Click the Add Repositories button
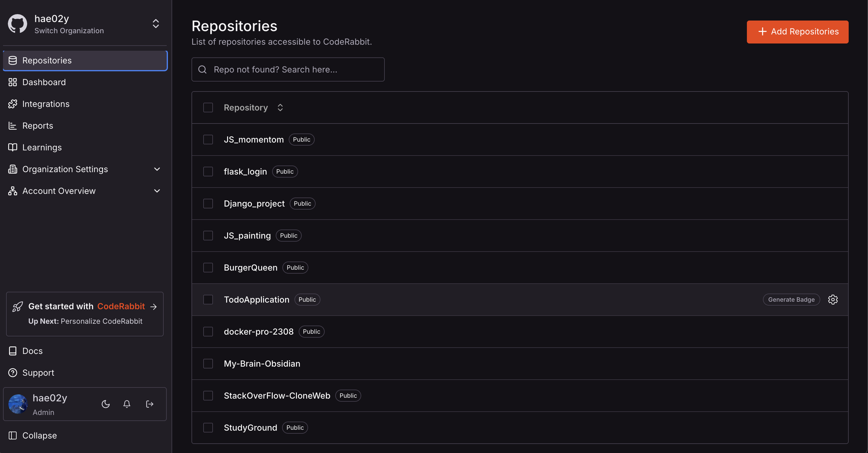 point(797,32)
